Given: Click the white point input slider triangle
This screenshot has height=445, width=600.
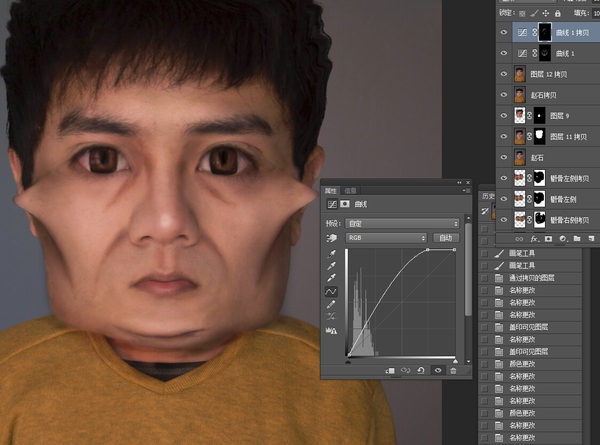Looking at the screenshot, I should [x=455, y=361].
